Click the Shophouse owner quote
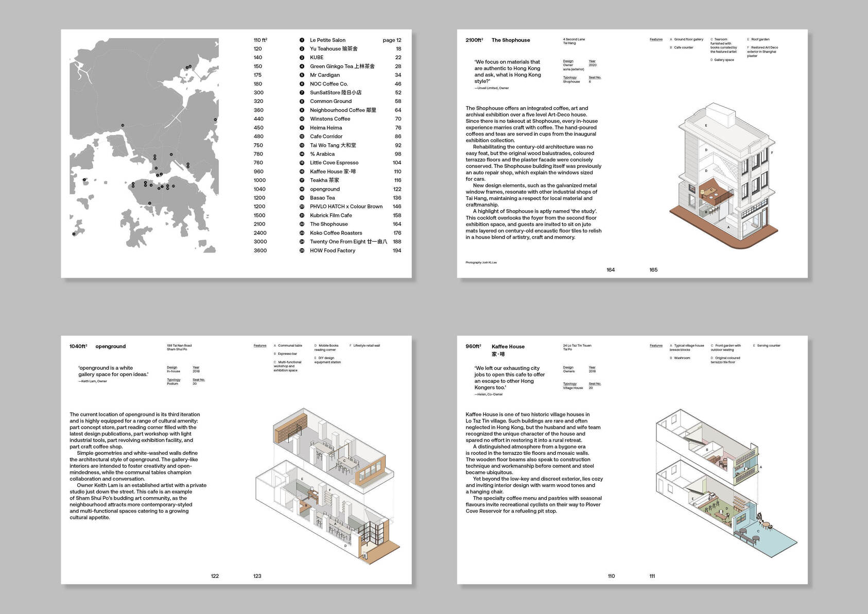 point(508,72)
